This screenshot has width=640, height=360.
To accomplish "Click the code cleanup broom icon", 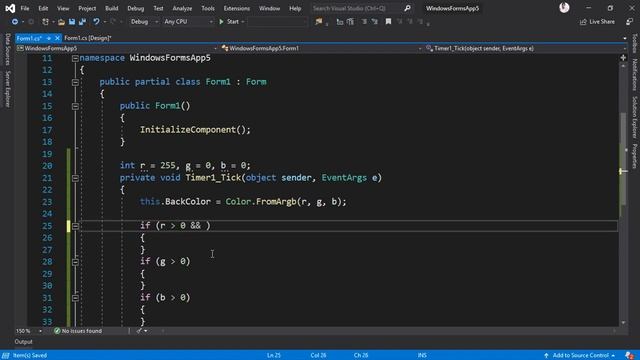I will click(139, 331).
